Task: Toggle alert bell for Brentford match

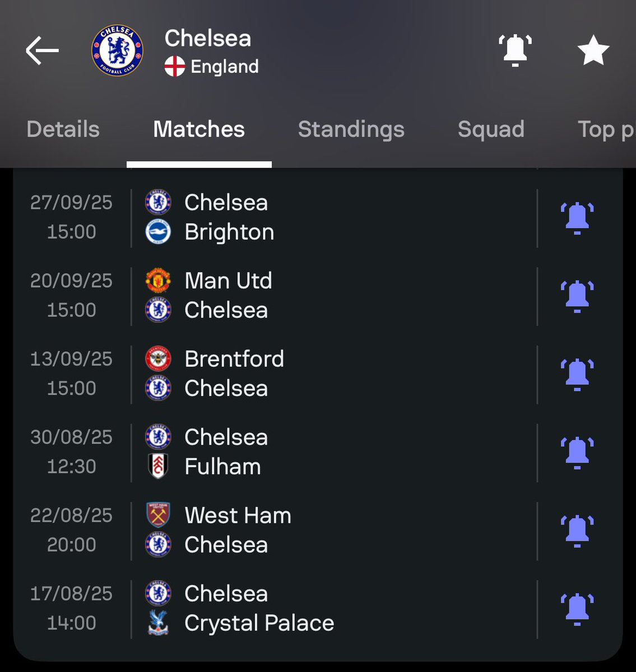Action: point(577,374)
